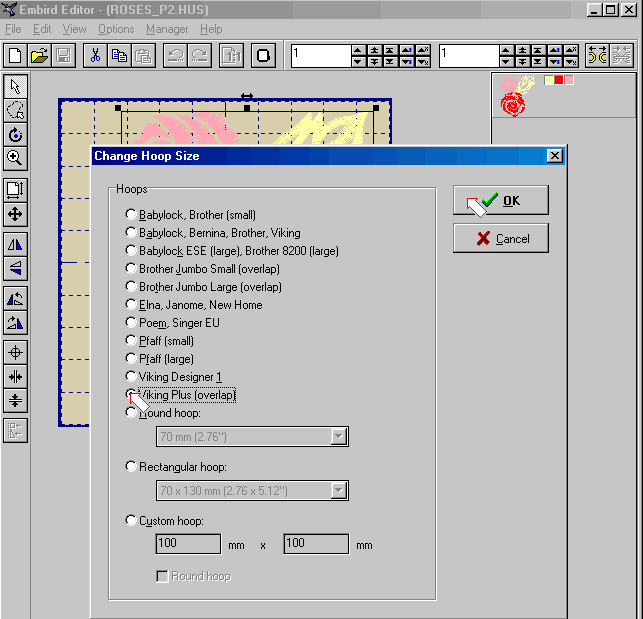Open the 70 x 130 mm rectangular hoop dropdown

click(339, 490)
